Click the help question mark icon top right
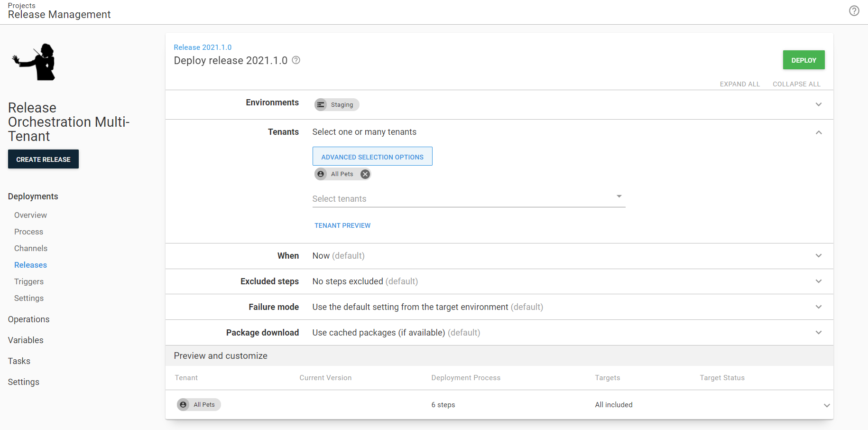Screen dimensions: 868x430 tap(854, 10)
